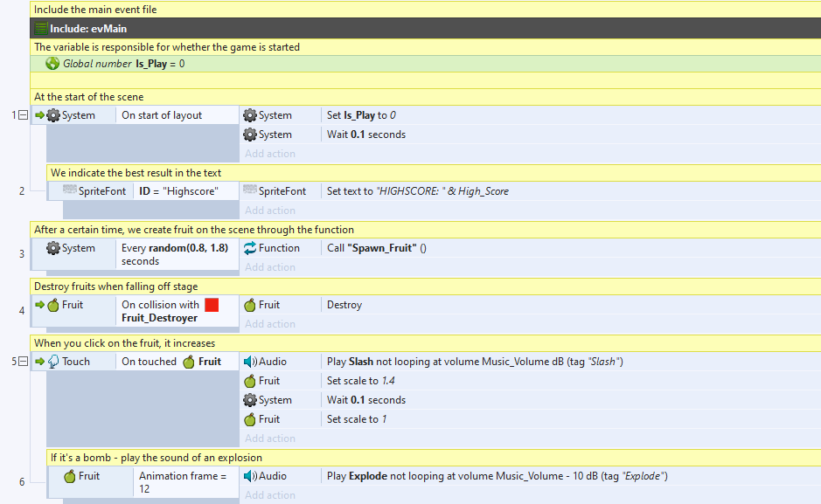Select 'When you click on the fruit' comment

point(425,343)
